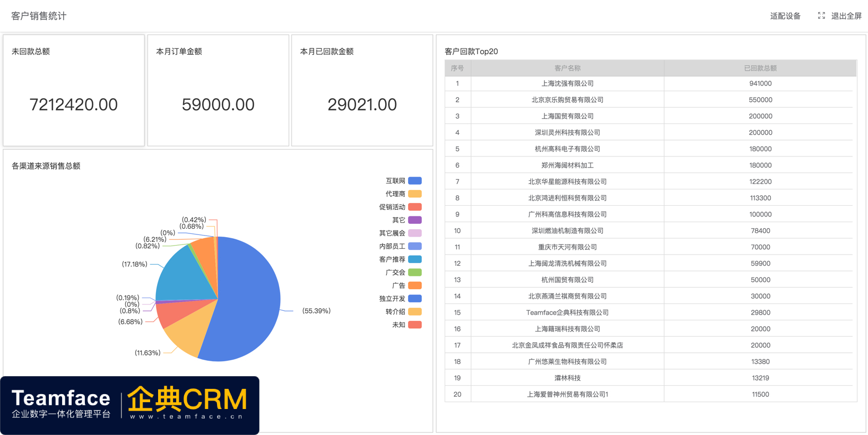Click the 客户名称 column header
Image resolution: width=868 pixels, height=435 pixels.
567,68
